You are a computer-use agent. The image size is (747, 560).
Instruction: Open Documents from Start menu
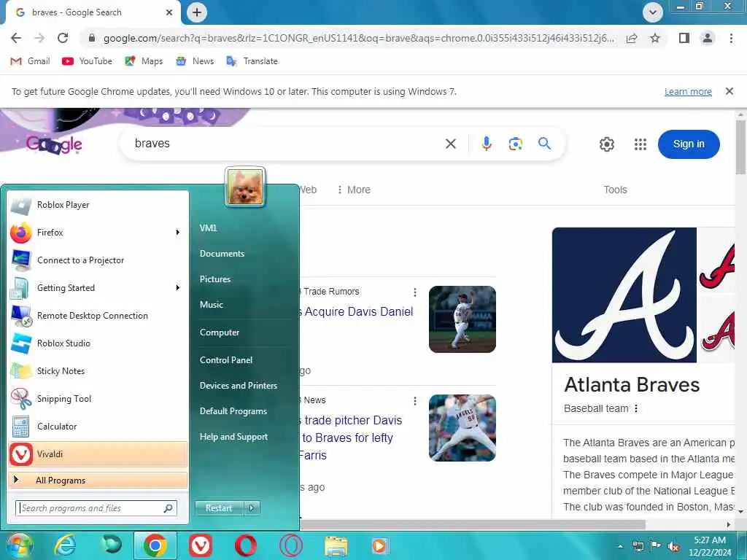(x=222, y=254)
